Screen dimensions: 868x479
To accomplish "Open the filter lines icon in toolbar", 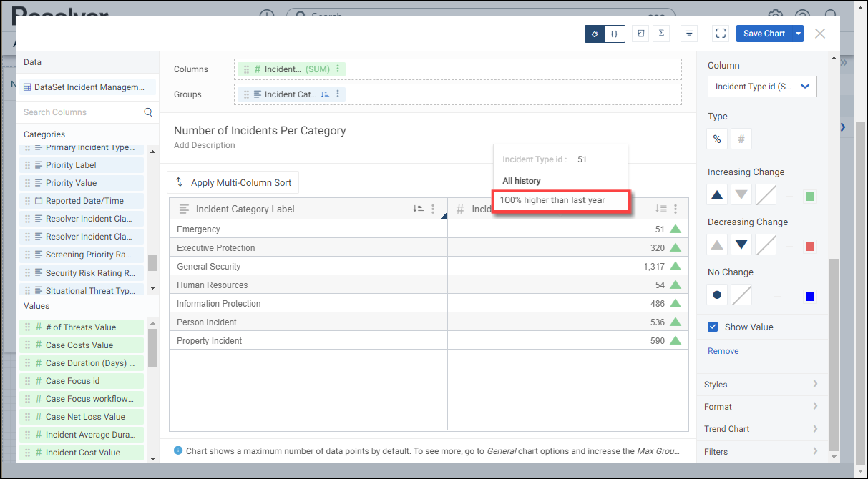I will coord(689,34).
